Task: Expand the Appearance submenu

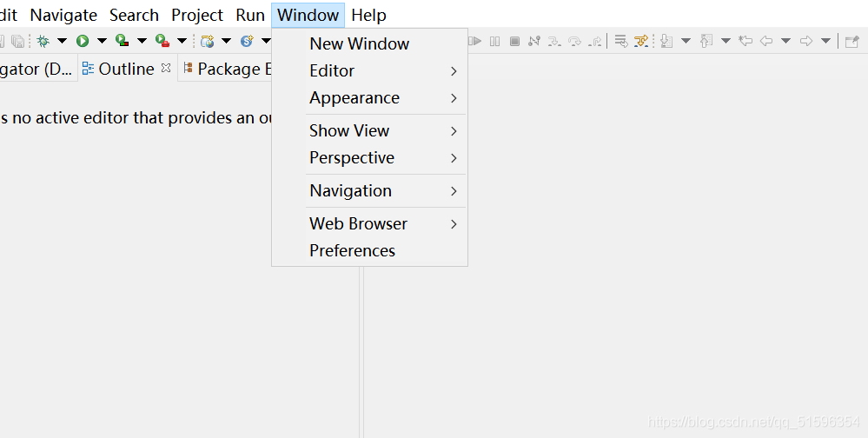Action: click(x=370, y=98)
